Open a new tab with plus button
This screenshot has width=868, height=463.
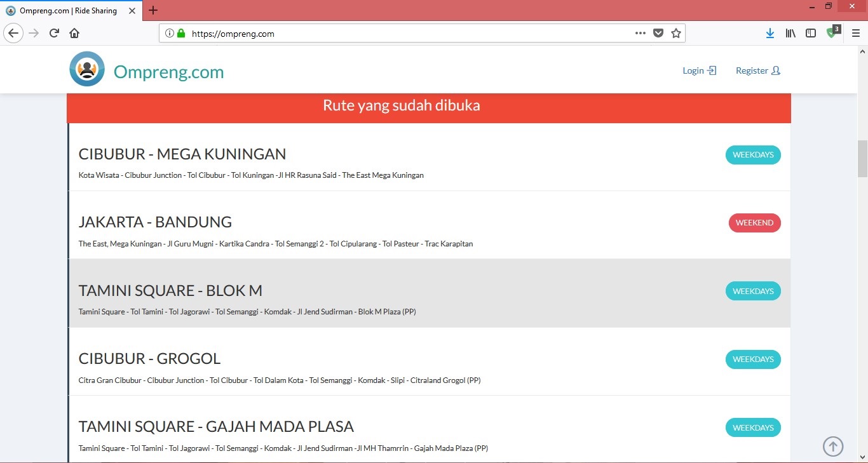pyautogui.click(x=153, y=10)
